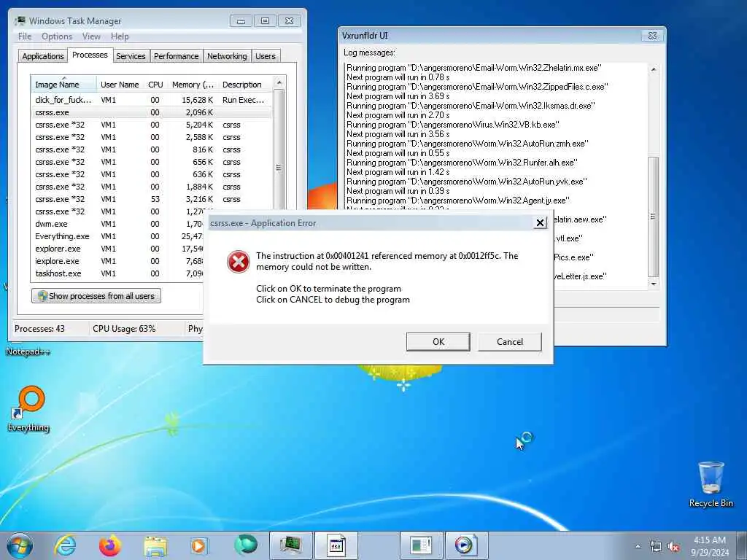
Task: Switch to the Users tab
Action: click(x=266, y=56)
